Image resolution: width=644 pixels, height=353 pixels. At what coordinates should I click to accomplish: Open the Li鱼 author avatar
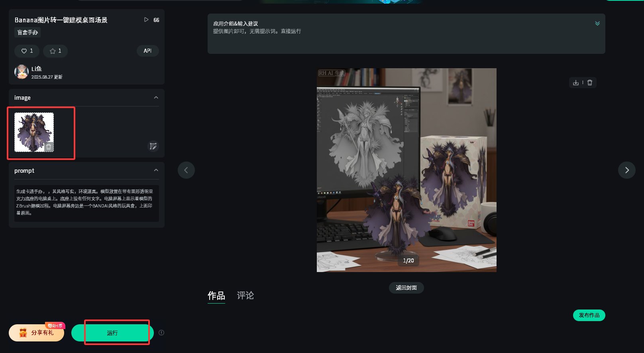point(22,72)
